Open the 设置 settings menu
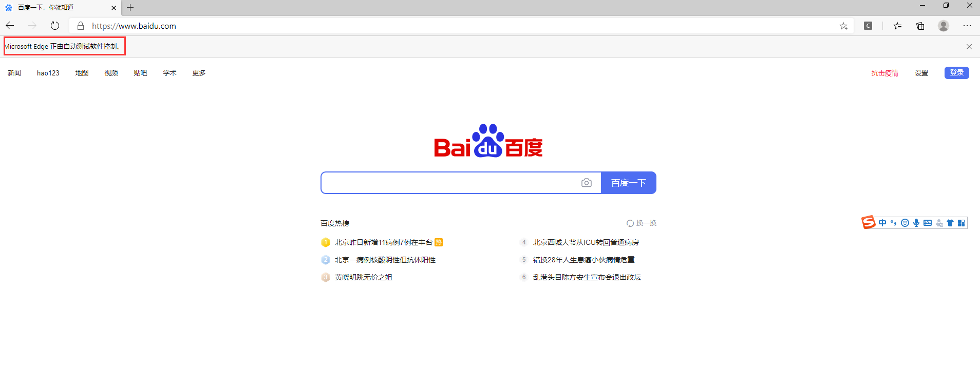 [x=921, y=73]
